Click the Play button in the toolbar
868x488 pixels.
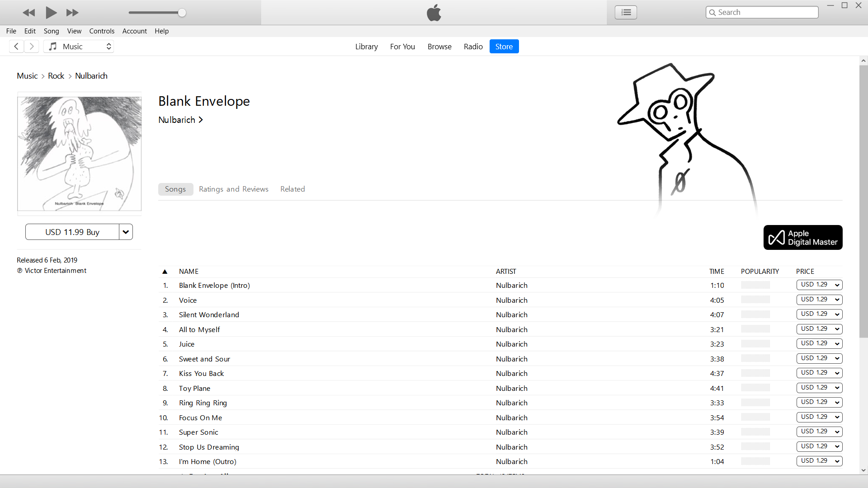pos(51,13)
